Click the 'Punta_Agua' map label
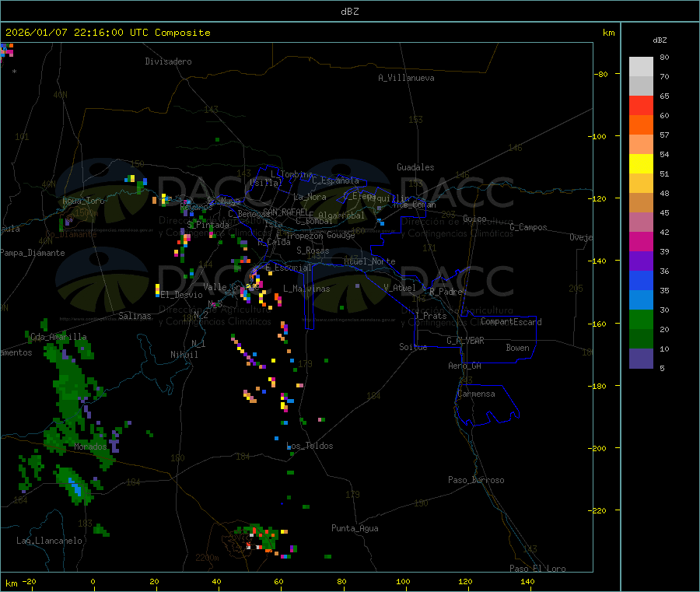 [355, 528]
